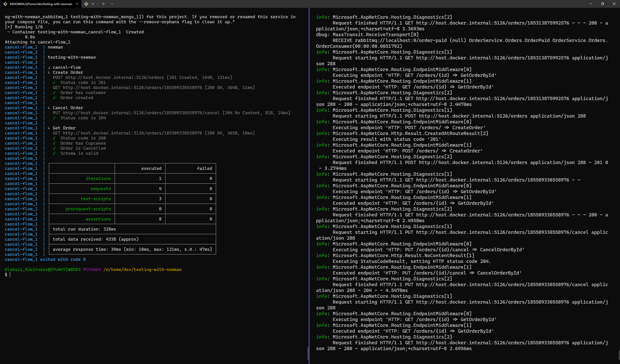The width and height of the screenshot is (620, 364).
Task: Click 'Order has customer' assertion
Action: pyautogui.click(x=83, y=93)
